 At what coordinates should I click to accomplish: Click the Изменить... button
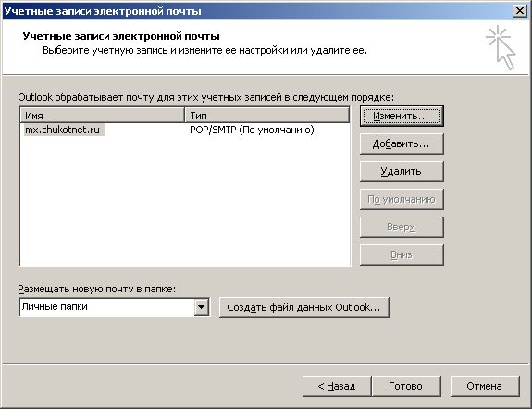tap(402, 116)
